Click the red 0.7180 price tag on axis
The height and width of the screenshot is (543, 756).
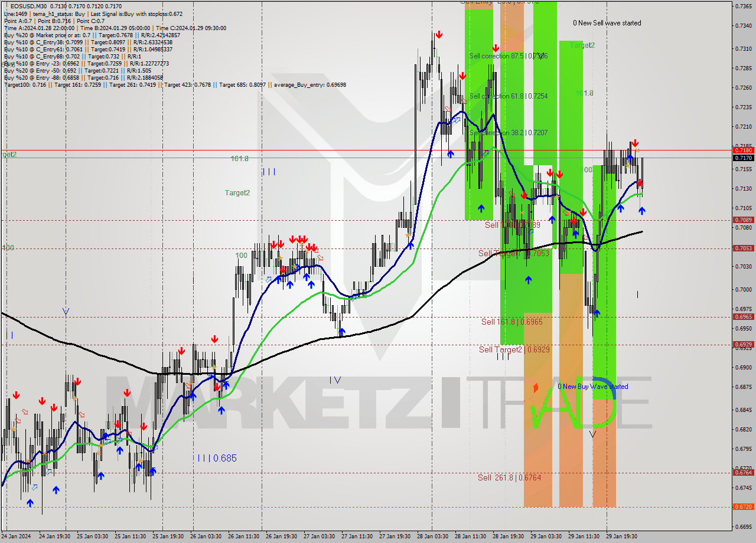tap(743, 150)
